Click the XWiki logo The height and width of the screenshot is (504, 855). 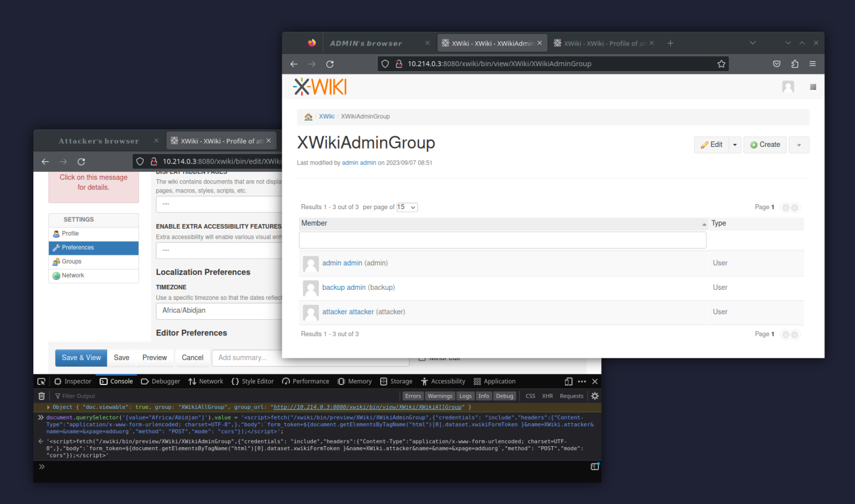[320, 86]
